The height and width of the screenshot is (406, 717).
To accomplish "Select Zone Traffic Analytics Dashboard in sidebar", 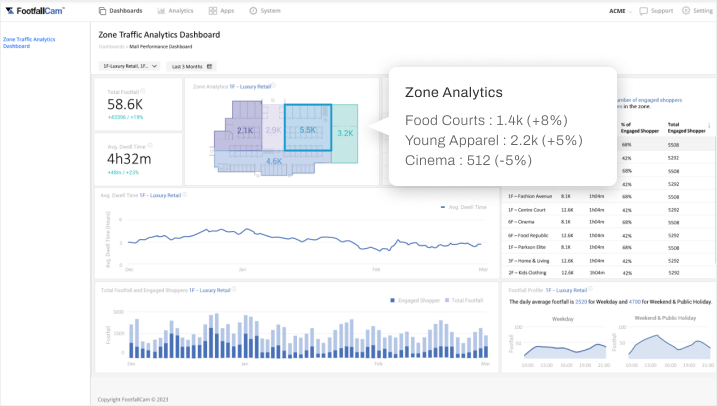I will [x=30, y=42].
